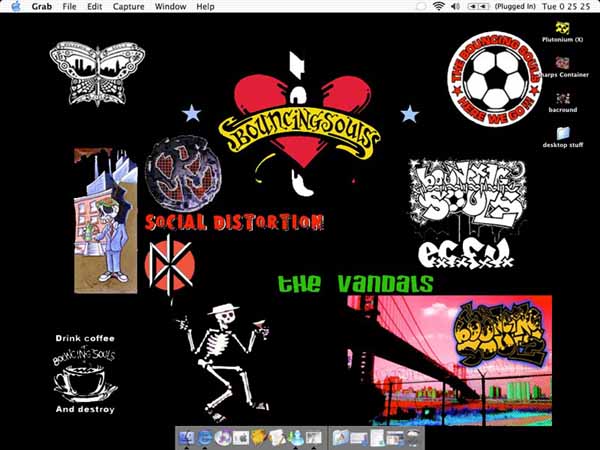Open the Edit menu
Screen dimensions: 600x450
click(x=95, y=7)
